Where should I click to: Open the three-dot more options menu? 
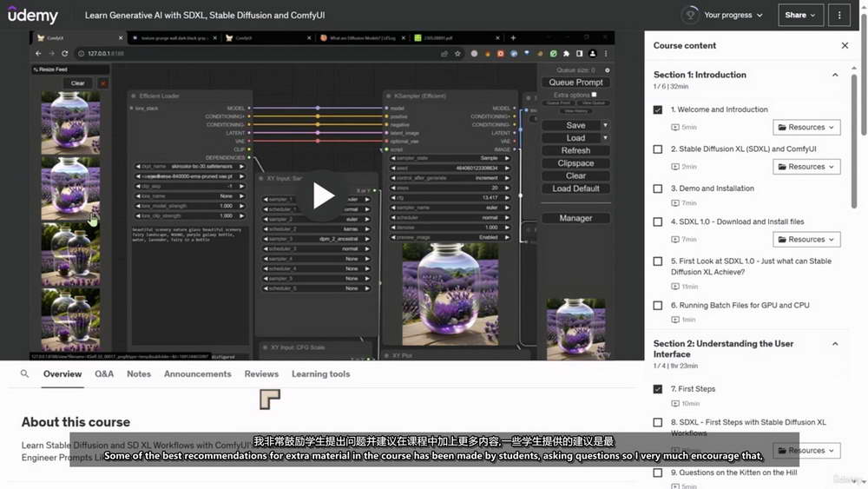(839, 15)
